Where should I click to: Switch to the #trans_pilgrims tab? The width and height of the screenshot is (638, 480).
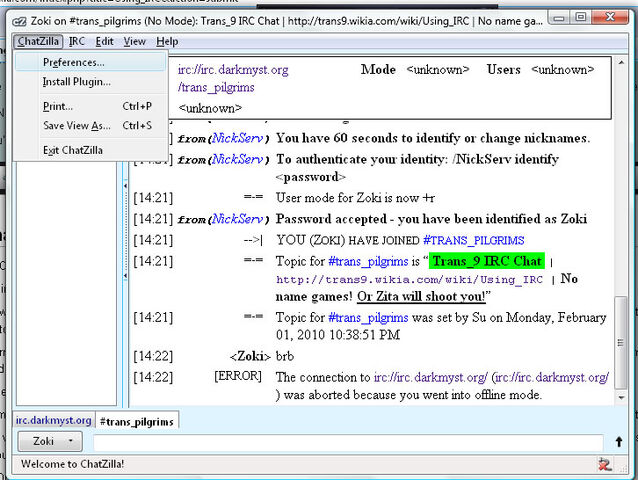coord(137,421)
